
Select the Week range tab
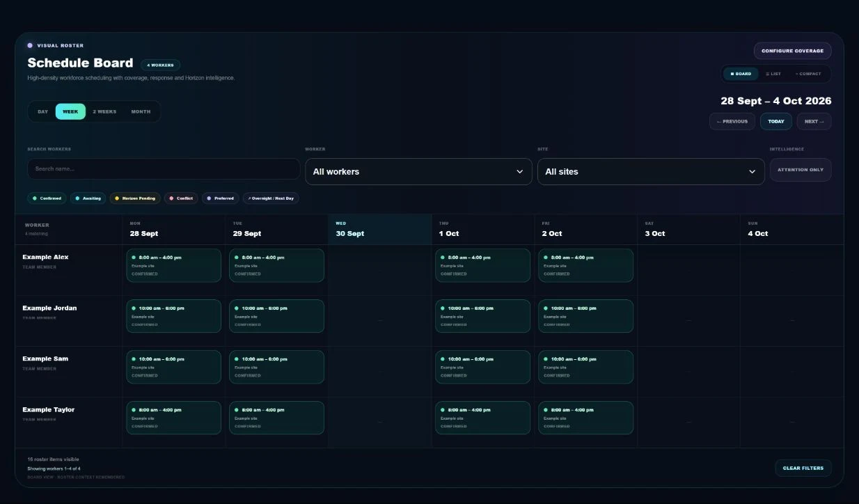70,111
